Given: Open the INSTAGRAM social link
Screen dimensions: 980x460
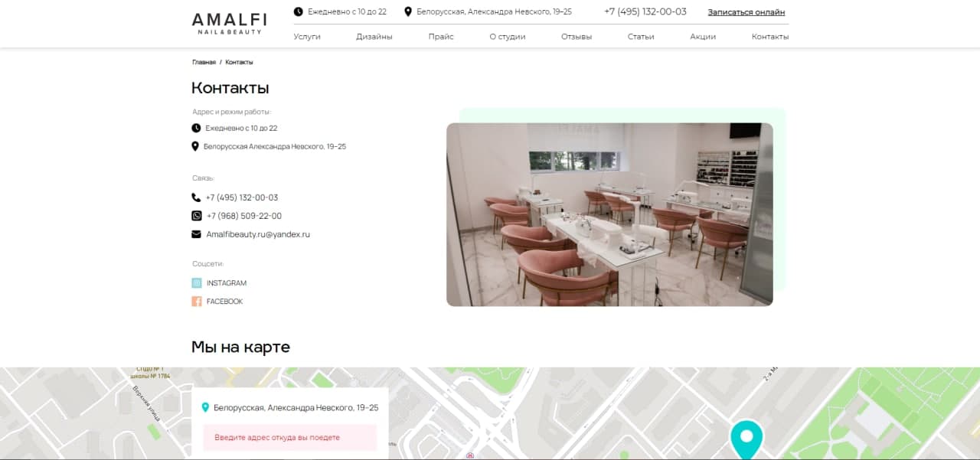Looking at the screenshot, I should pos(227,283).
